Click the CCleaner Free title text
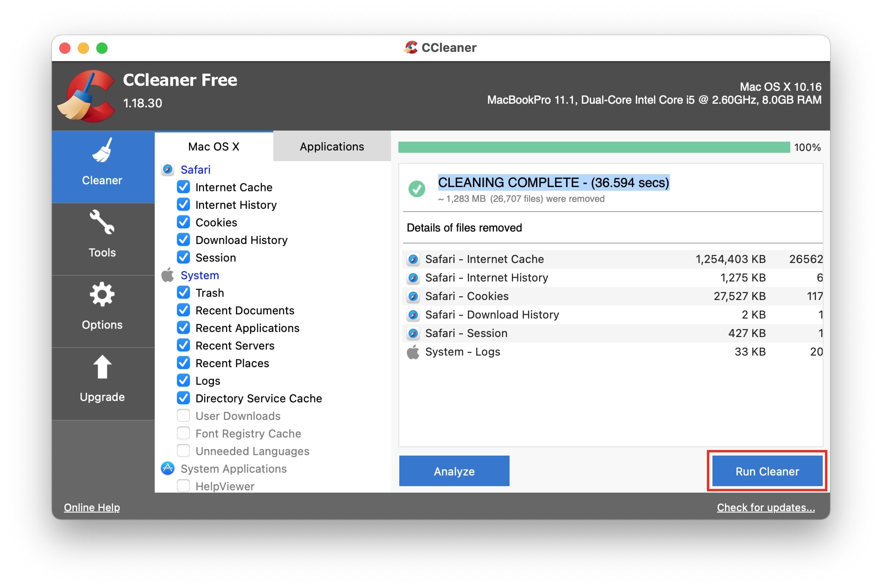The image size is (882, 588). coord(180,80)
